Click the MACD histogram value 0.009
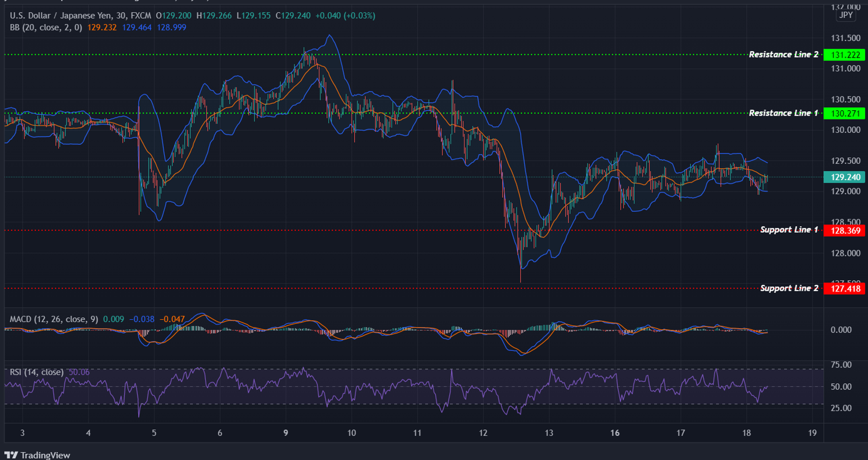 tap(114, 319)
